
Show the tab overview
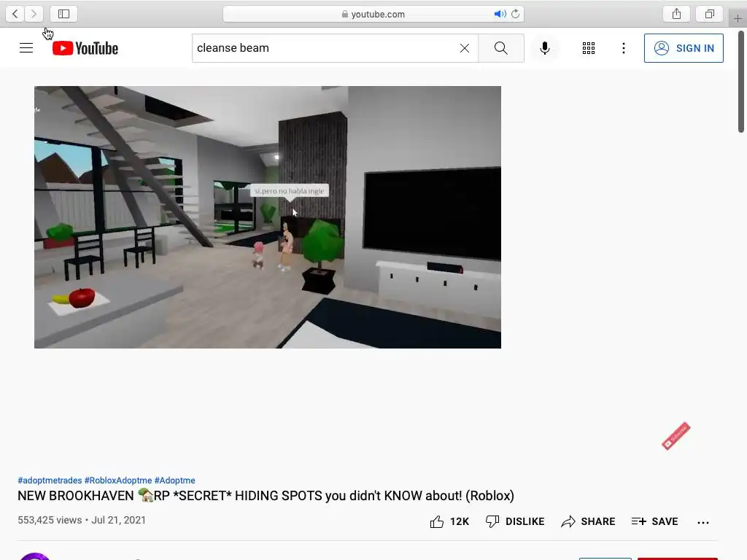709,14
